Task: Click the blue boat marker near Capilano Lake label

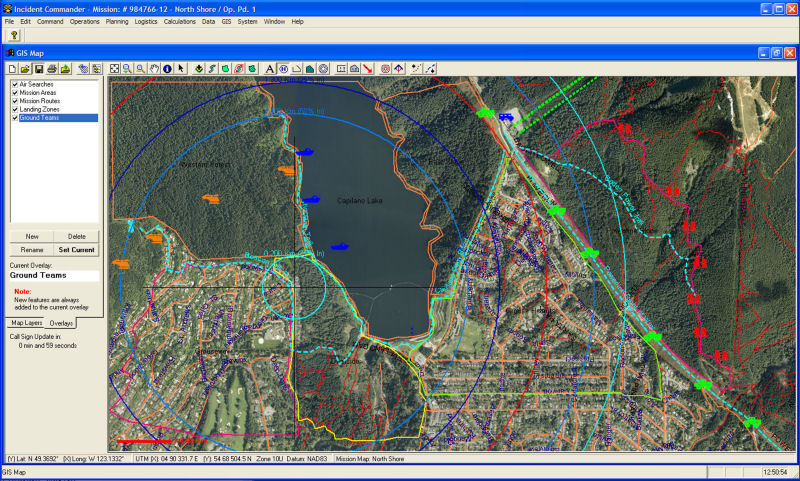Action: [x=311, y=199]
